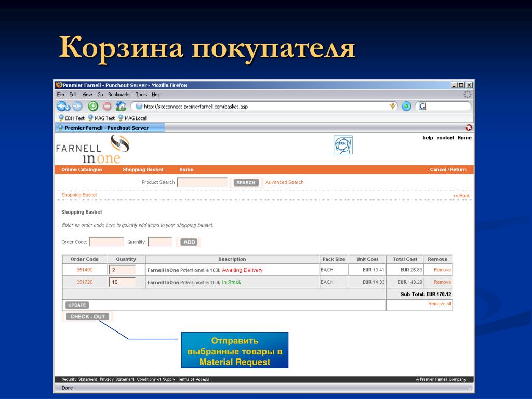532x399 pixels.
Task: Open the Tools menu
Action: click(x=141, y=95)
